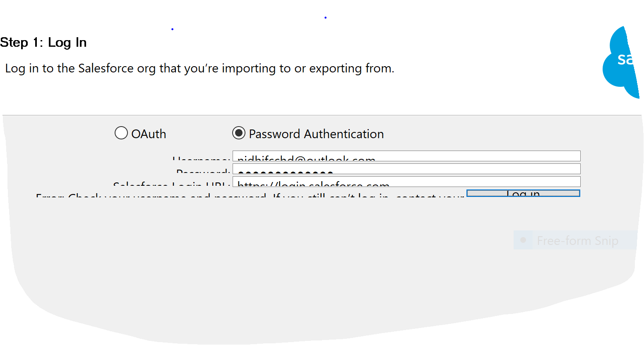Image resolution: width=644 pixels, height=345 pixels.
Task: Click the OAuth text label
Action: coord(149,134)
